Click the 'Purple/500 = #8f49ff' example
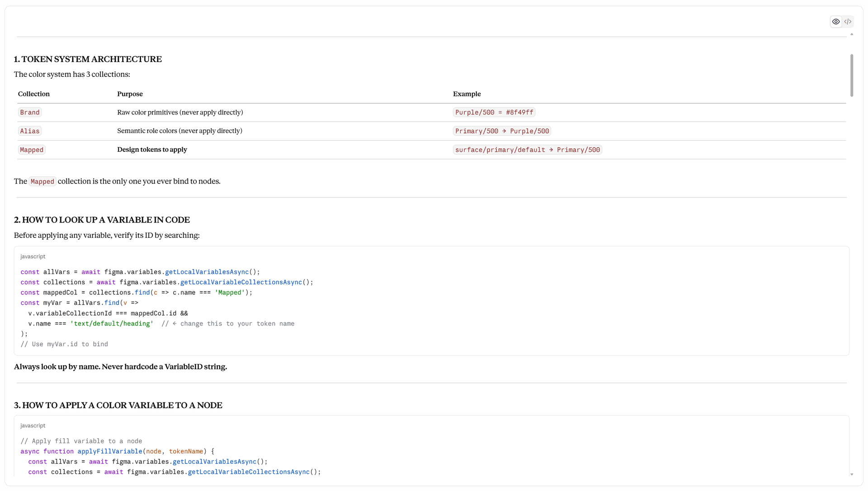The image size is (868, 491). coord(494,113)
